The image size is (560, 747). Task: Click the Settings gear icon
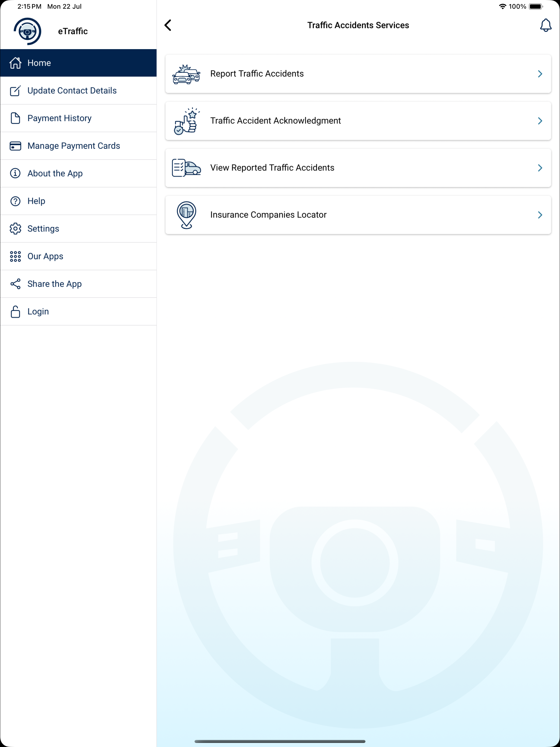point(15,229)
